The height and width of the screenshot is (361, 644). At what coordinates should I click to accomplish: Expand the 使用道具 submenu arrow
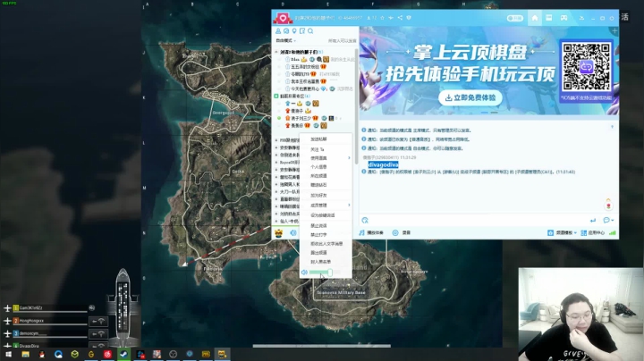click(x=349, y=158)
